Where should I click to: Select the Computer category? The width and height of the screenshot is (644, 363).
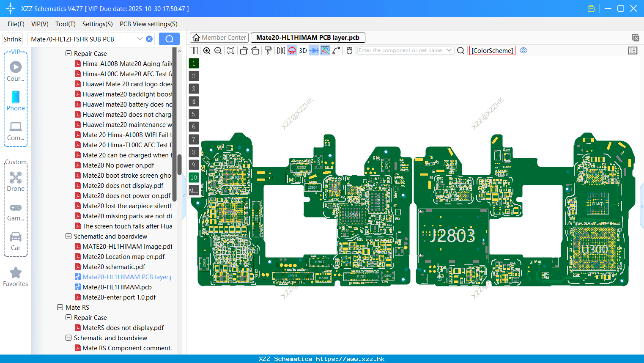(16, 131)
